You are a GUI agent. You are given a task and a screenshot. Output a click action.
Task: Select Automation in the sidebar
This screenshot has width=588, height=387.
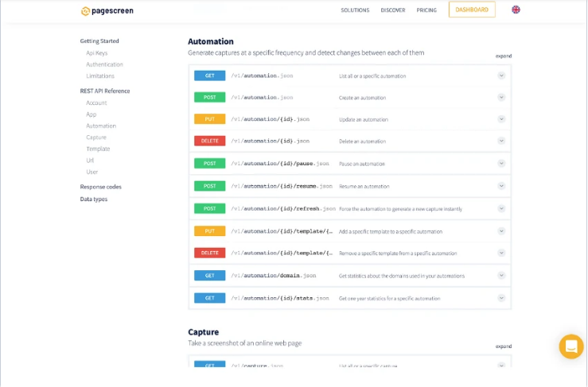point(101,126)
